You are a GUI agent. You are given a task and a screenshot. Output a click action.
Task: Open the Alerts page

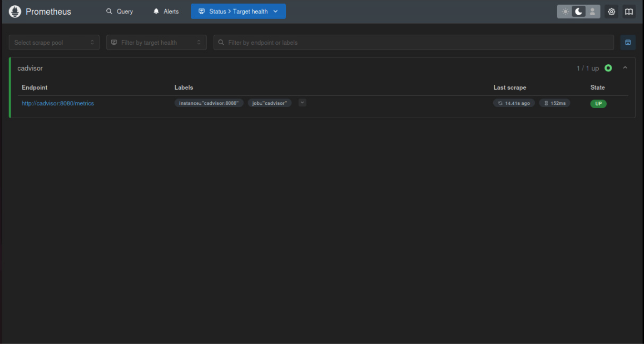point(166,11)
